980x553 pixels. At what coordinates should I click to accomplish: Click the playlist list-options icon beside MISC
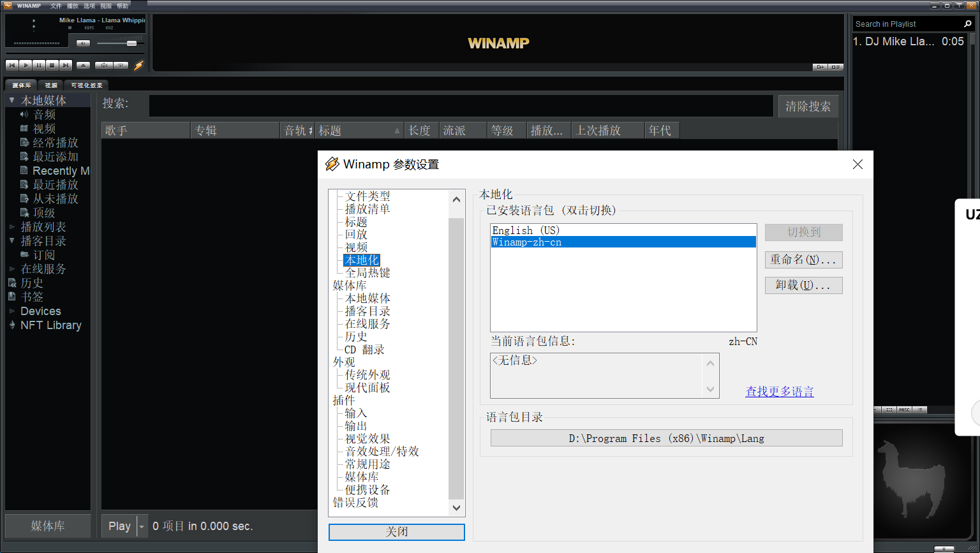point(919,409)
